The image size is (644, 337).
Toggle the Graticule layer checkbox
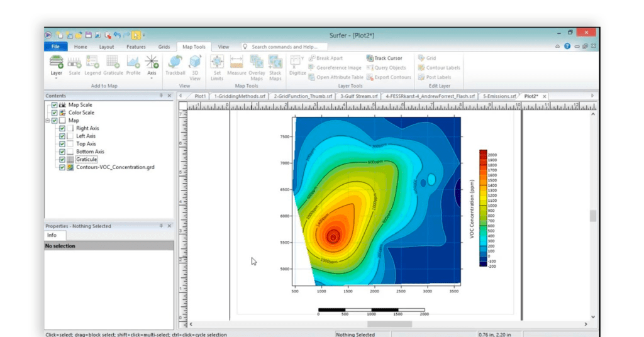click(x=62, y=160)
